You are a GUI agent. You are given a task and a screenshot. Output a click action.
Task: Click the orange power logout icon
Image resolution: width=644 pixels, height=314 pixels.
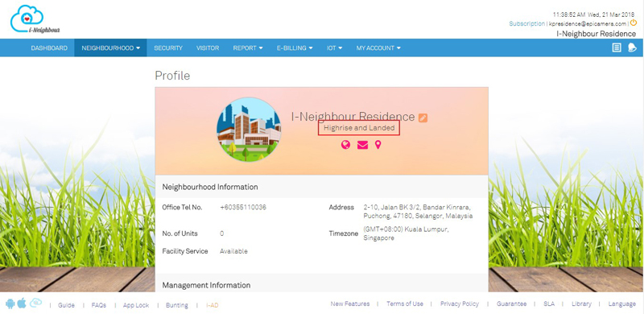coord(634,23)
